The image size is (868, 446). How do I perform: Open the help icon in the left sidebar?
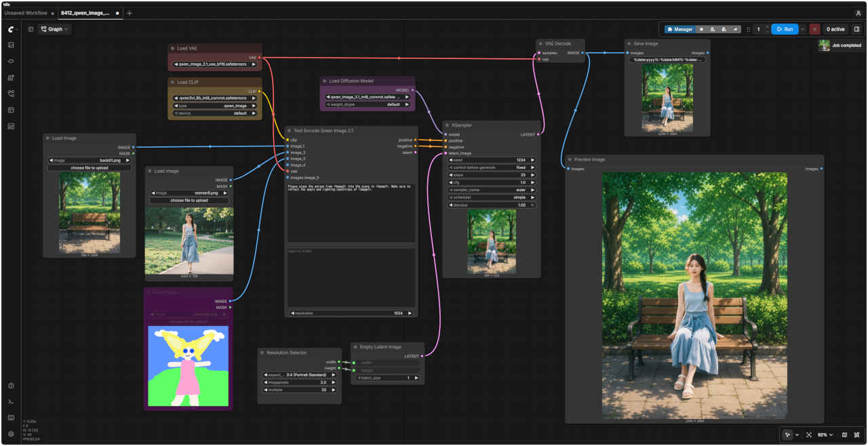11,386
